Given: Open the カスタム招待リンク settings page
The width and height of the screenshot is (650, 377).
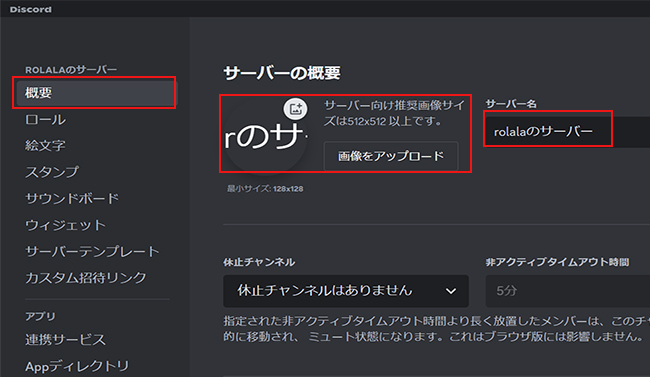Looking at the screenshot, I should pos(86,277).
